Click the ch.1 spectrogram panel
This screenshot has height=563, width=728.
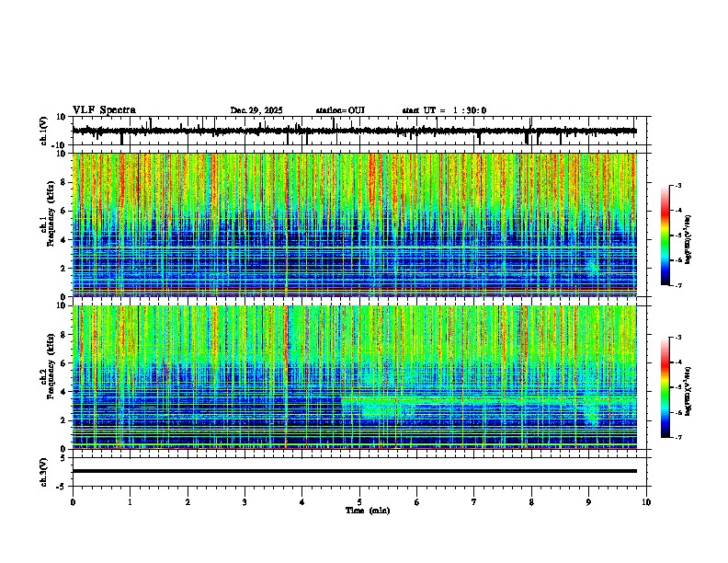point(354,224)
